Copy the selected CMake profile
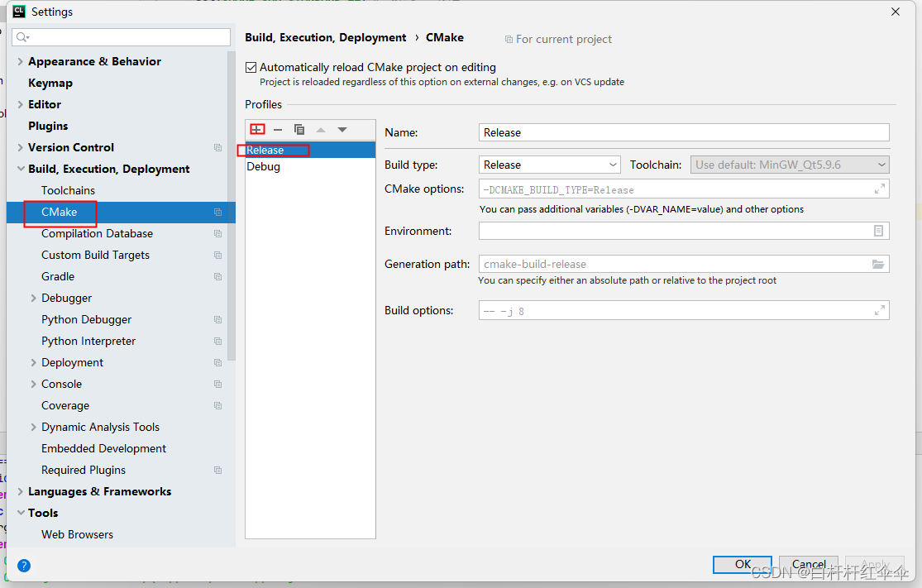Image resolution: width=922 pixels, height=588 pixels. click(x=299, y=129)
